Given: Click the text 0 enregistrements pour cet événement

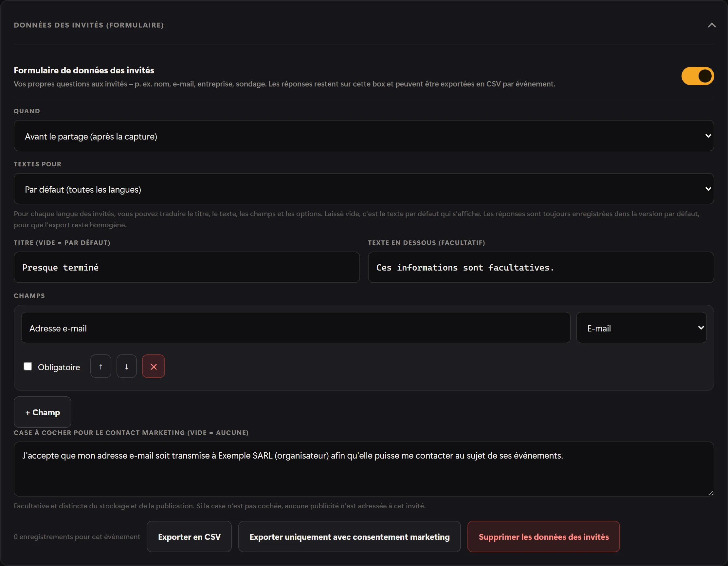Looking at the screenshot, I should tap(77, 537).
